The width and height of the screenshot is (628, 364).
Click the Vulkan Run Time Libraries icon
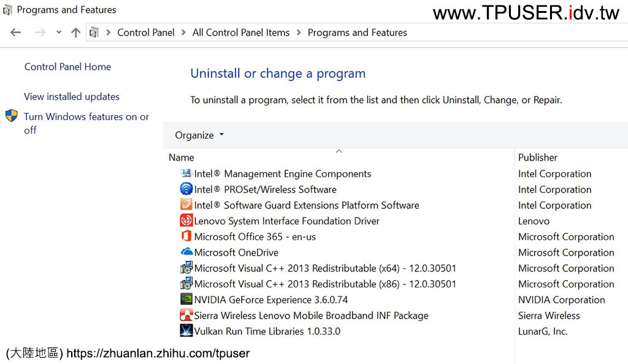(x=186, y=331)
